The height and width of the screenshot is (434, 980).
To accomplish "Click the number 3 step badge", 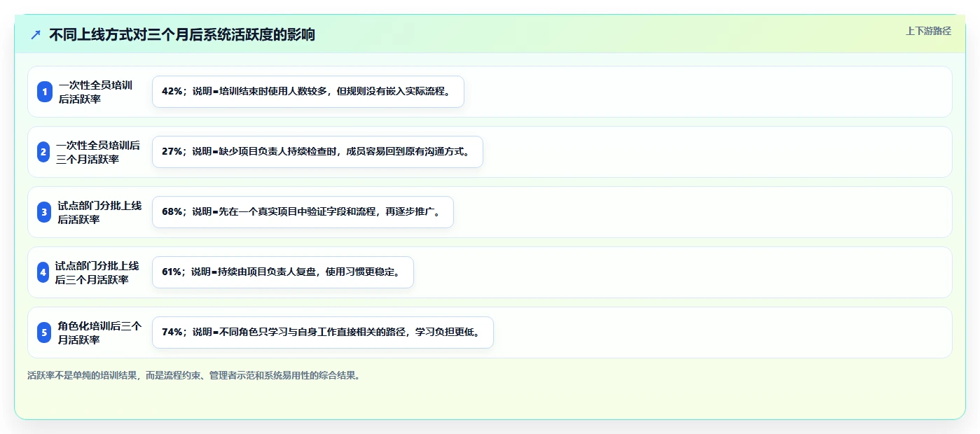I will (x=45, y=212).
